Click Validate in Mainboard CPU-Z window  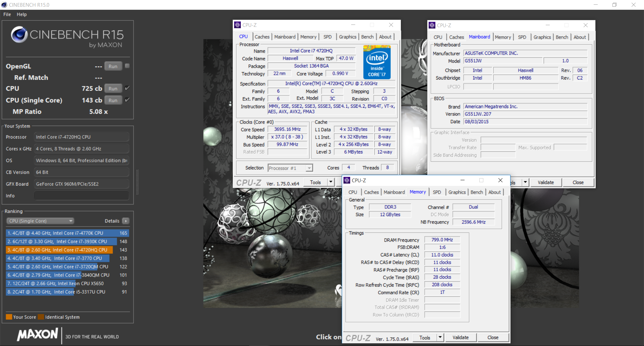(x=546, y=182)
